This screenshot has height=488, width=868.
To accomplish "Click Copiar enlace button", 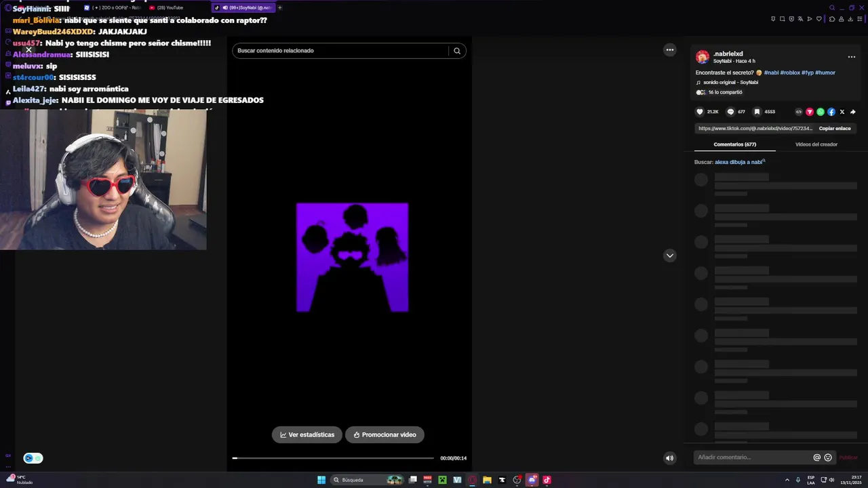I will coord(835,128).
